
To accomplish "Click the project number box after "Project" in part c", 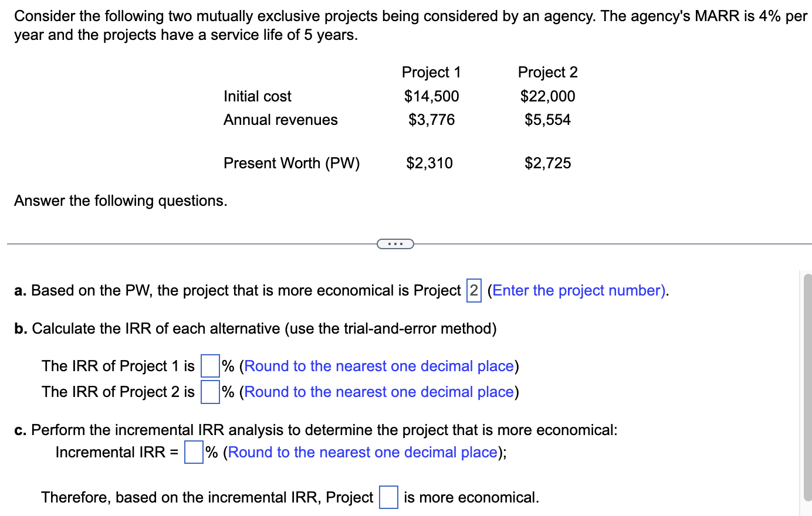I will [x=388, y=497].
